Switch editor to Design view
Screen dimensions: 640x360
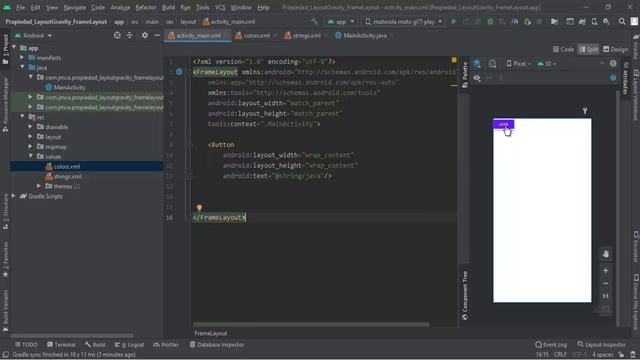click(615, 49)
